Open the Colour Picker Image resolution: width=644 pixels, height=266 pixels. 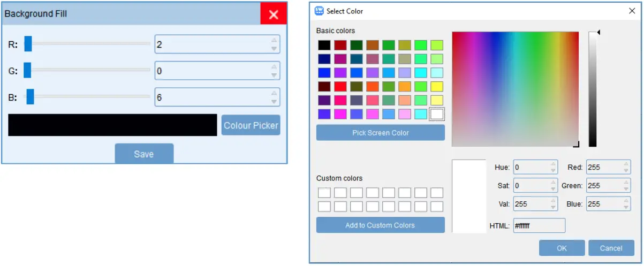coord(251,125)
